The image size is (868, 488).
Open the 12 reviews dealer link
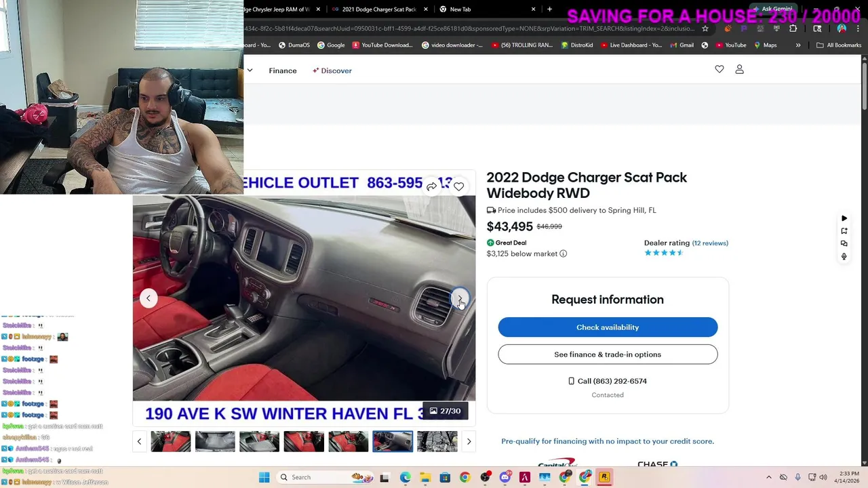click(x=710, y=243)
